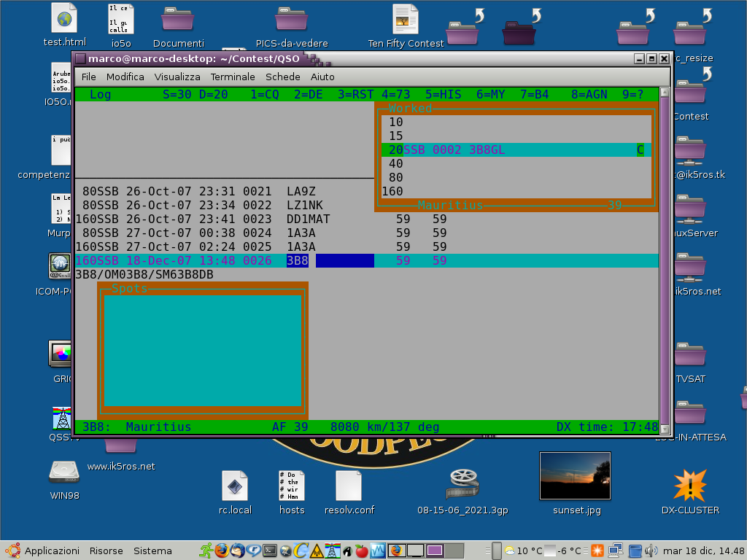Click the yellow warning triangle panel launcher

pos(317,551)
